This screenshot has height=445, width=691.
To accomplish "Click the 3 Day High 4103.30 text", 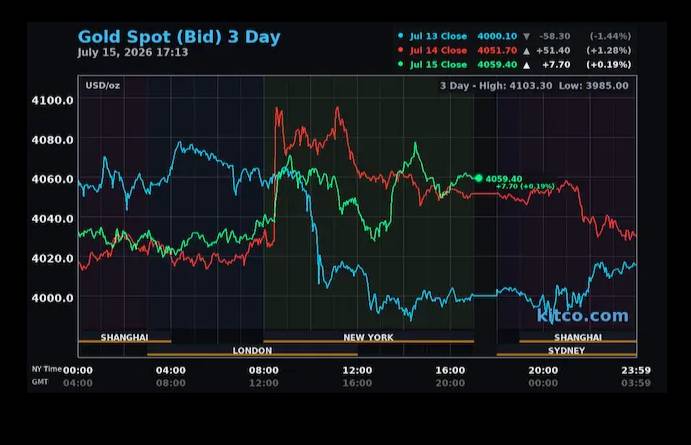I will 496,85.
